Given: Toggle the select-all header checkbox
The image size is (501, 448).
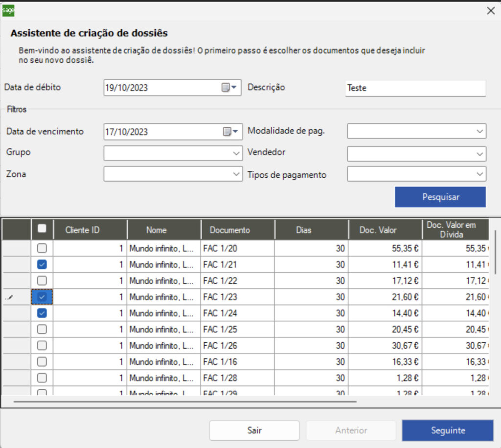Looking at the screenshot, I should [42, 228].
